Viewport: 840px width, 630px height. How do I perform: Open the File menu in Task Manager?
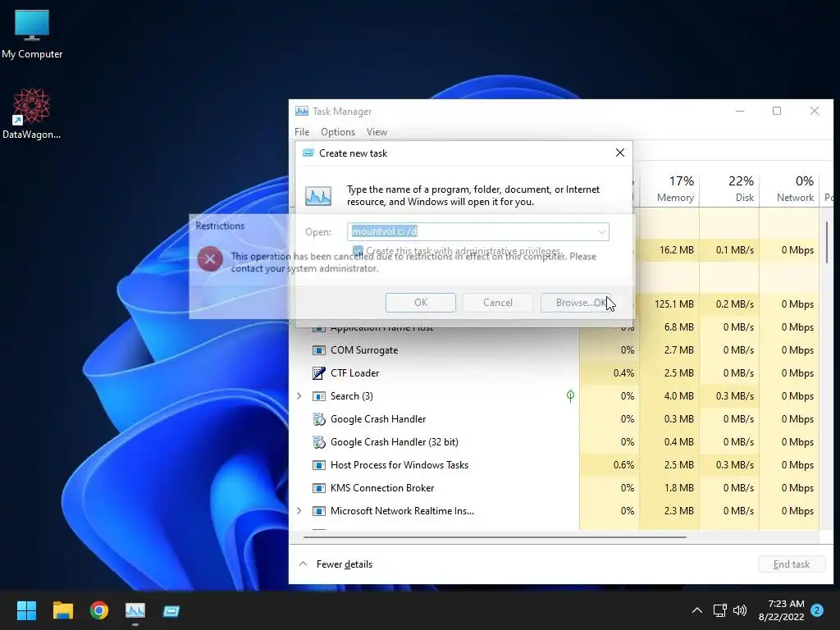coord(302,132)
